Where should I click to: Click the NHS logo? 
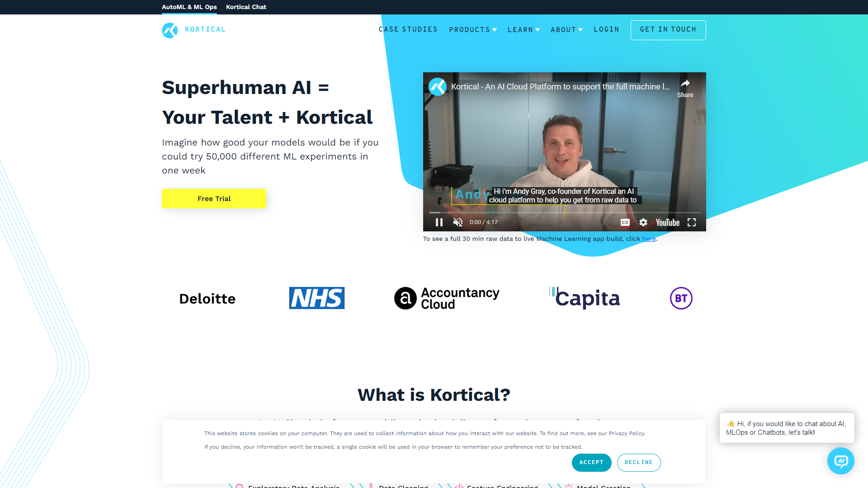click(x=316, y=298)
